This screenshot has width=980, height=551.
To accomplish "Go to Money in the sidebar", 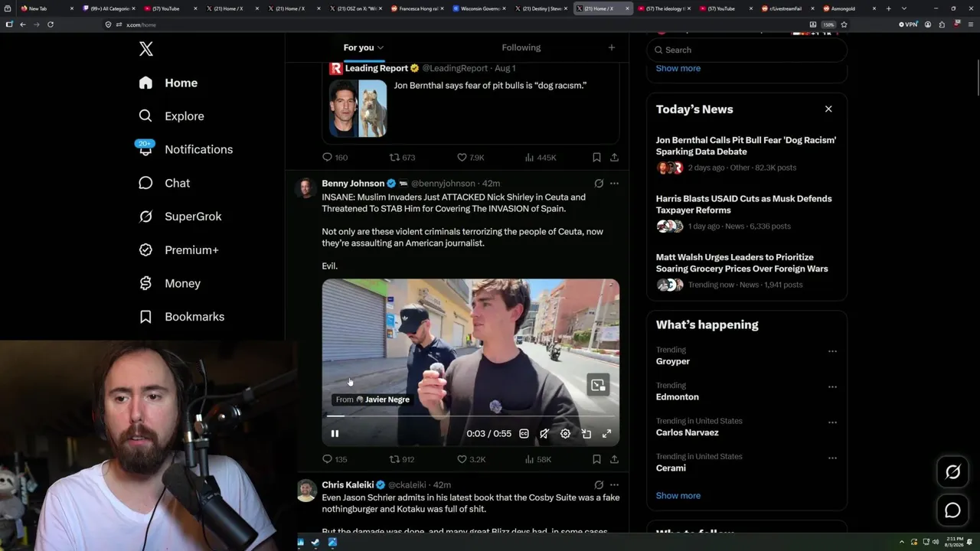I will tap(169, 283).
